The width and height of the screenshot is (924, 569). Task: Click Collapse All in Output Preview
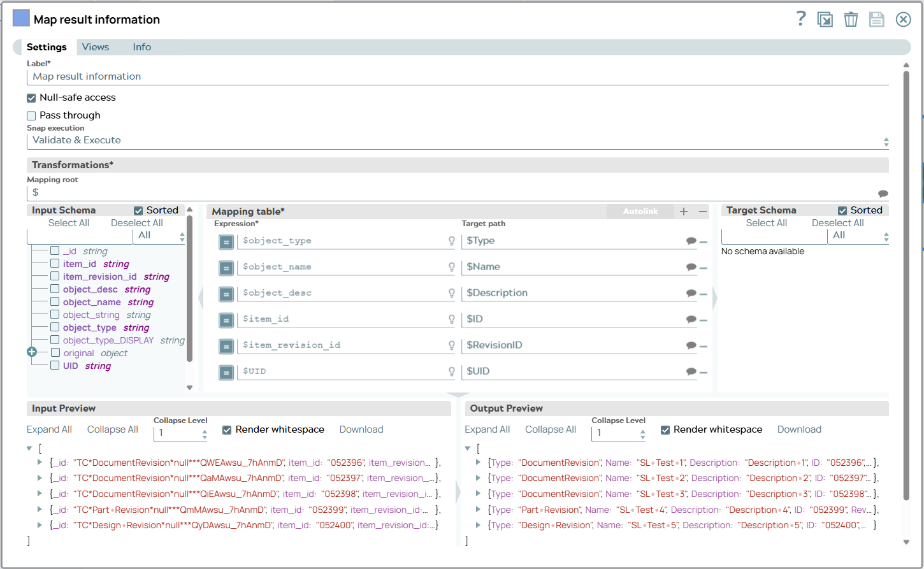[551, 429]
